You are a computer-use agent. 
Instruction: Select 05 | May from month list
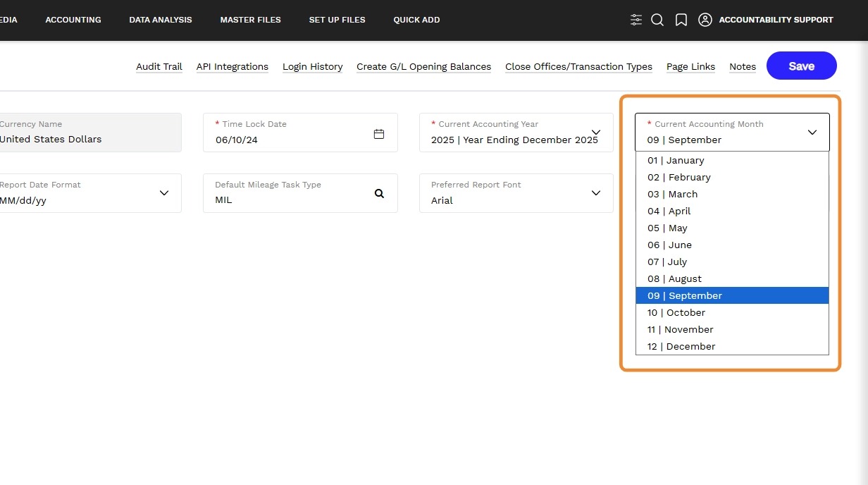[x=732, y=228]
